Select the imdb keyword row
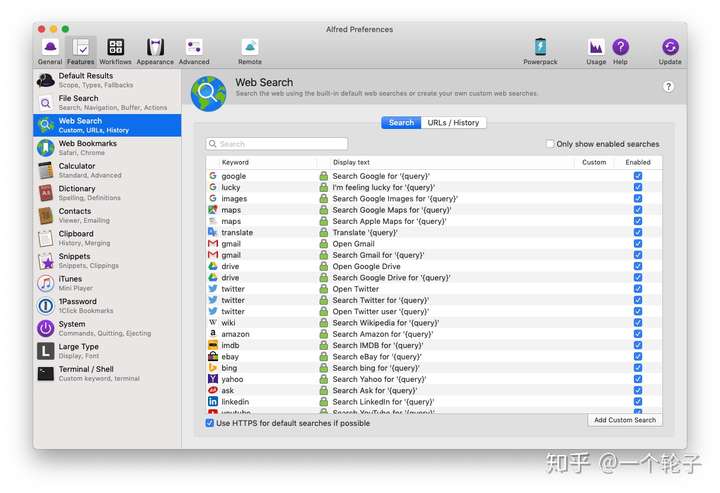Viewport: 720px width, 493px height. 434,345
